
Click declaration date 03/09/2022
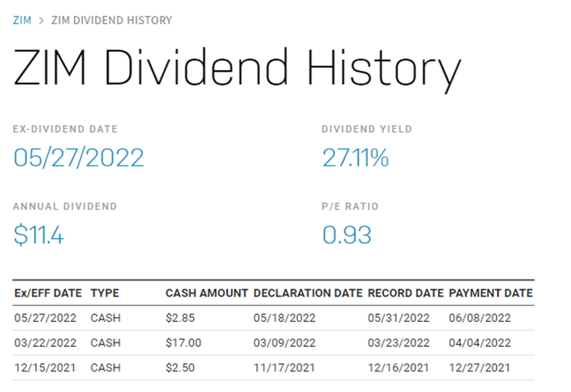click(x=285, y=342)
